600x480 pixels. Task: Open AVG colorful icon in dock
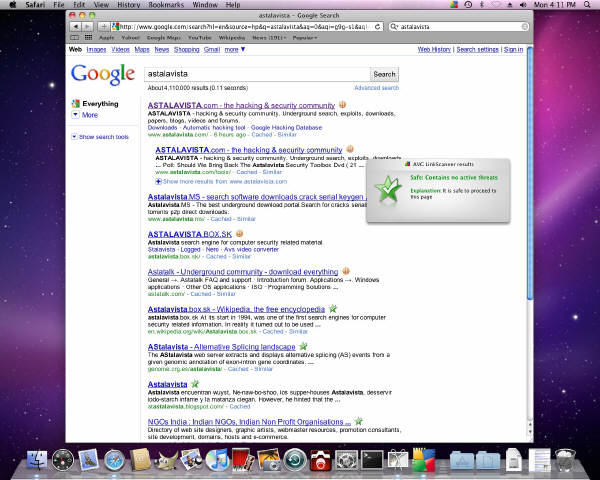[x=424, y=459]
